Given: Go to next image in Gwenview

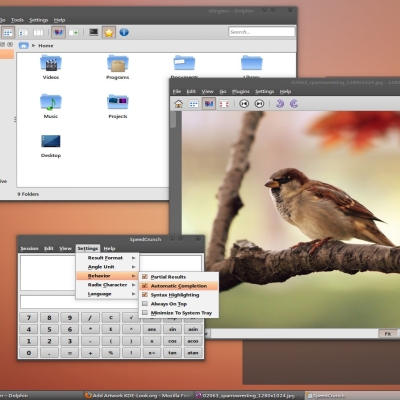Looking at the screenshot, I should (x=259, y=104).
